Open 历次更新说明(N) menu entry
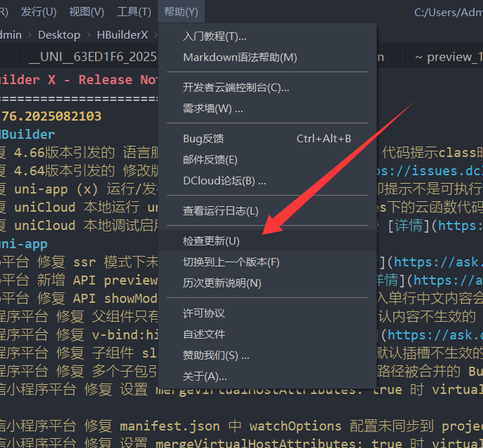483x448 pixels. [267, 283]
